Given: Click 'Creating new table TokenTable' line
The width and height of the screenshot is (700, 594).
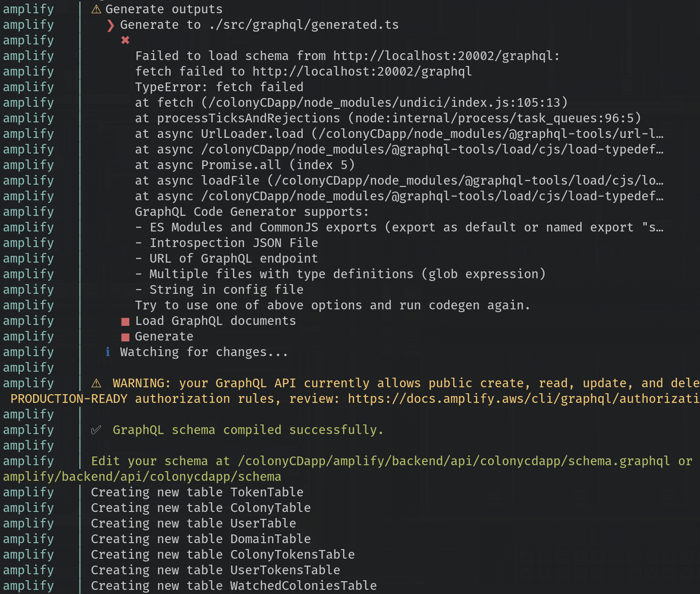Looking at the screenshot, I should pyautogui.click(x=197, y=492).
